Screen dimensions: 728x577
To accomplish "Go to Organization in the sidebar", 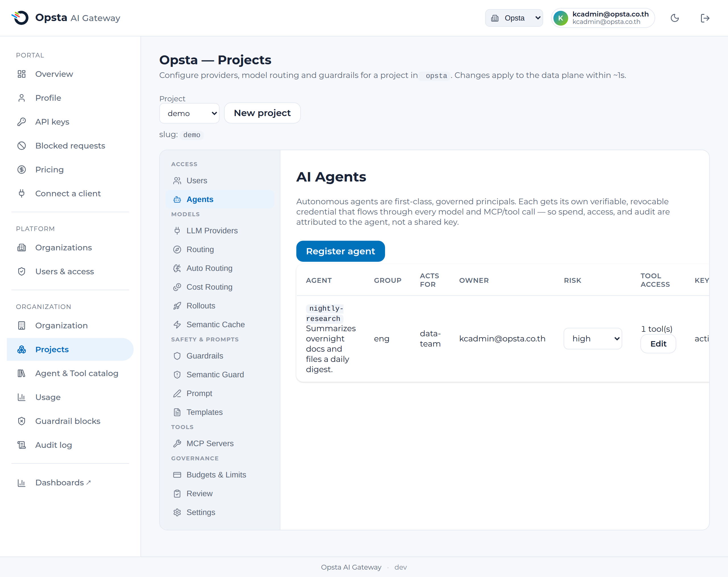I will (x=70, y=325).
